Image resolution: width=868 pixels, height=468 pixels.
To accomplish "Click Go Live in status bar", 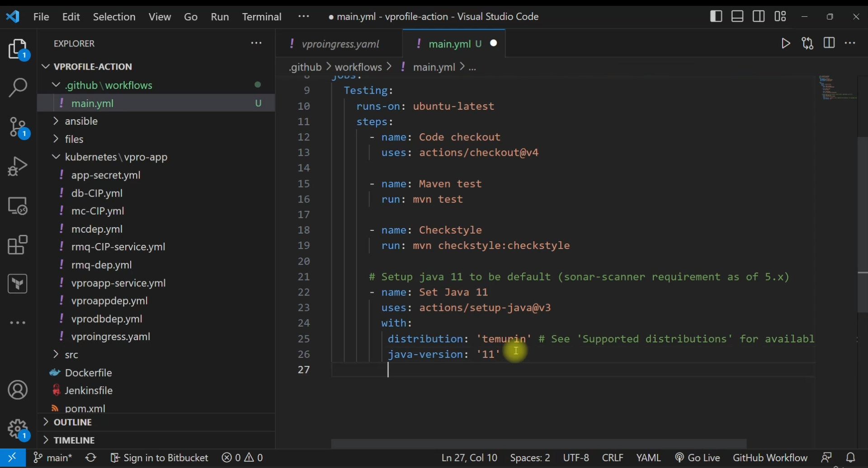I will [x=698, y=458].
